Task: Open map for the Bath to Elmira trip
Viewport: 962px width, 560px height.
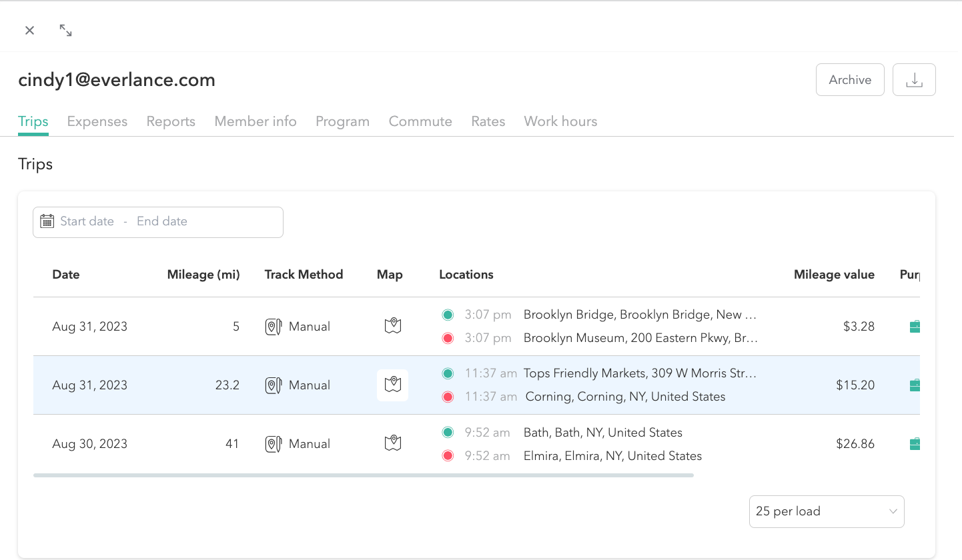Action: [x=393, y=443]
